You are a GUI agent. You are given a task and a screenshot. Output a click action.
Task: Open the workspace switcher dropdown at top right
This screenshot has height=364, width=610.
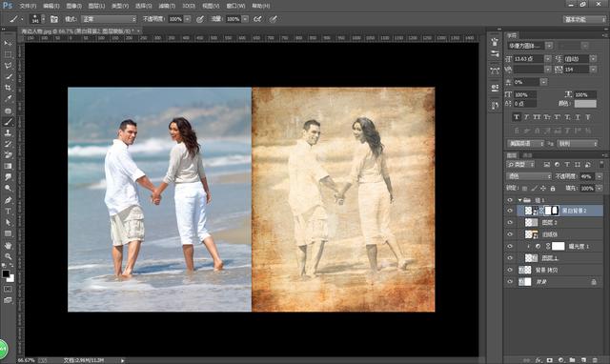coord(584,19)
